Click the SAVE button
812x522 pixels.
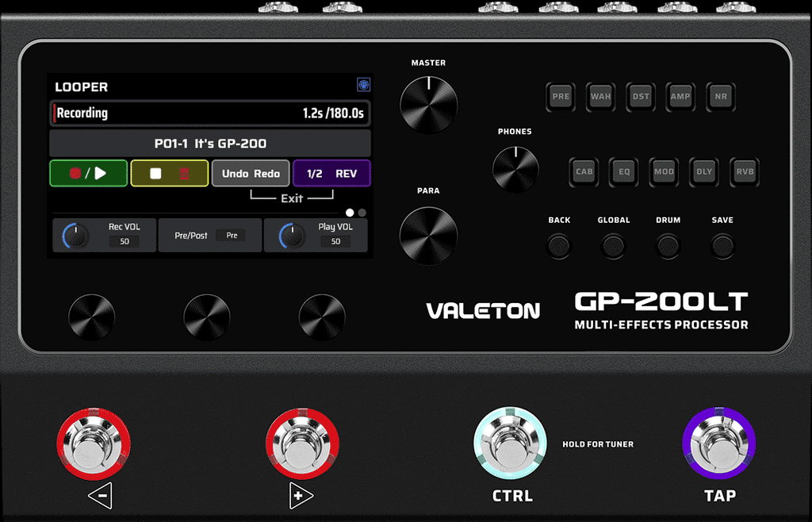[722, 246]
